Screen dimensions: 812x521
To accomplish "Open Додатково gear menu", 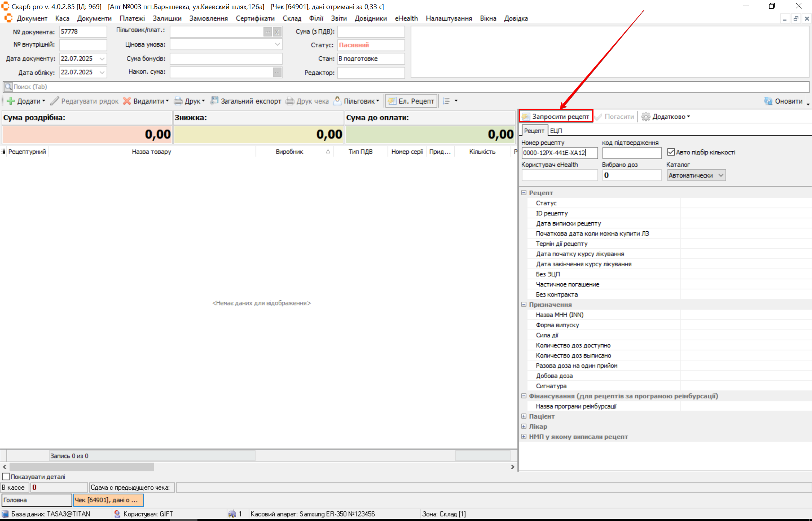I will tap(666, 117).
